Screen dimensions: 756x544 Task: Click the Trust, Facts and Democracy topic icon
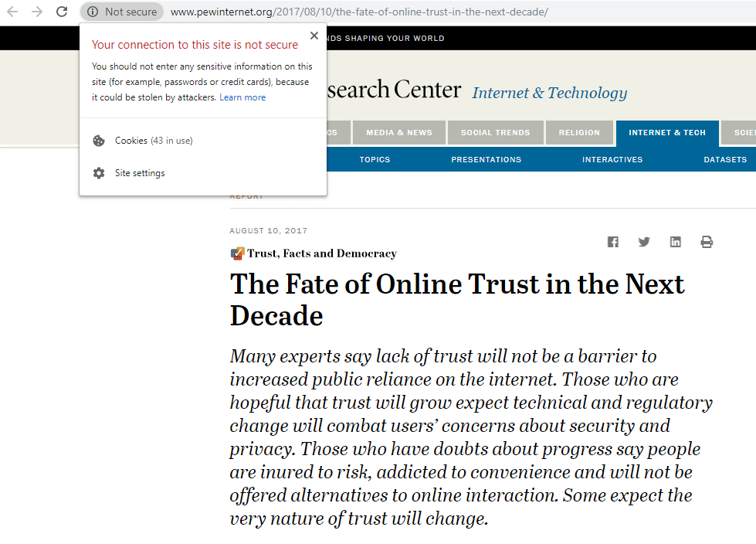236,253
